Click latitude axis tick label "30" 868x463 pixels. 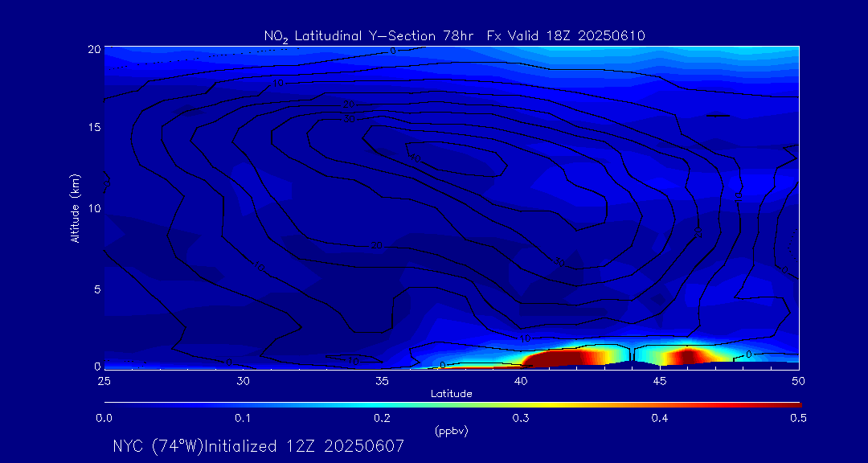tap(243, 381)
